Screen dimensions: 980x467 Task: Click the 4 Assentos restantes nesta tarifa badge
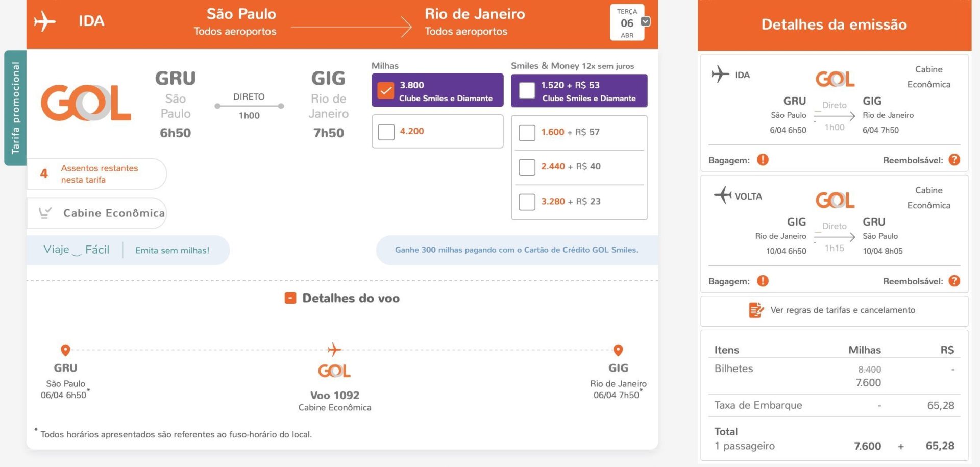96,174
